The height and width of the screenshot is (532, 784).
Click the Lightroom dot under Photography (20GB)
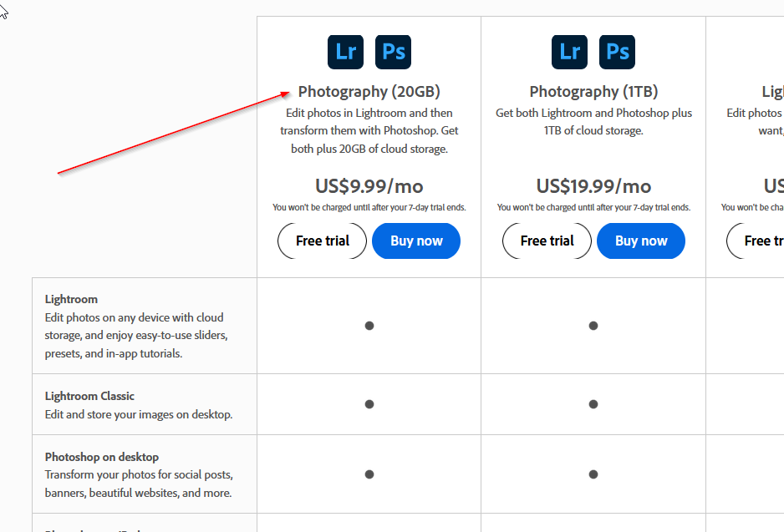(369, 326)
